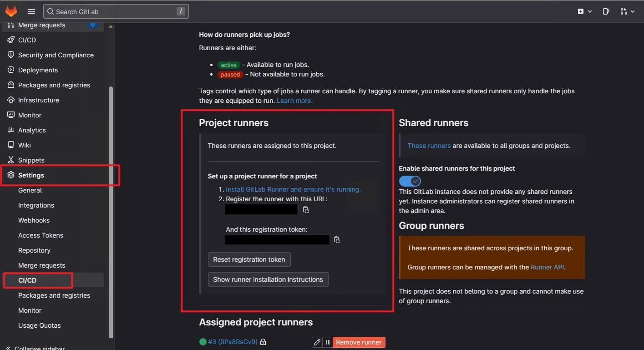Open Integrations settings
This screenshot has height=350, width=644.
[x=36, y=205]
